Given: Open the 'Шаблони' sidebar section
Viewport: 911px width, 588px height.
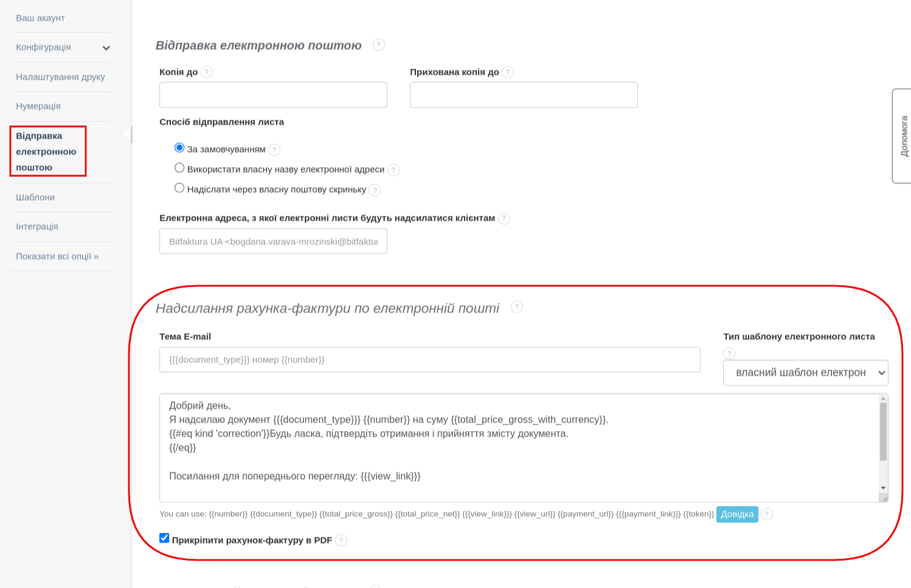Looking at the screenshot, I should [35, 197].
